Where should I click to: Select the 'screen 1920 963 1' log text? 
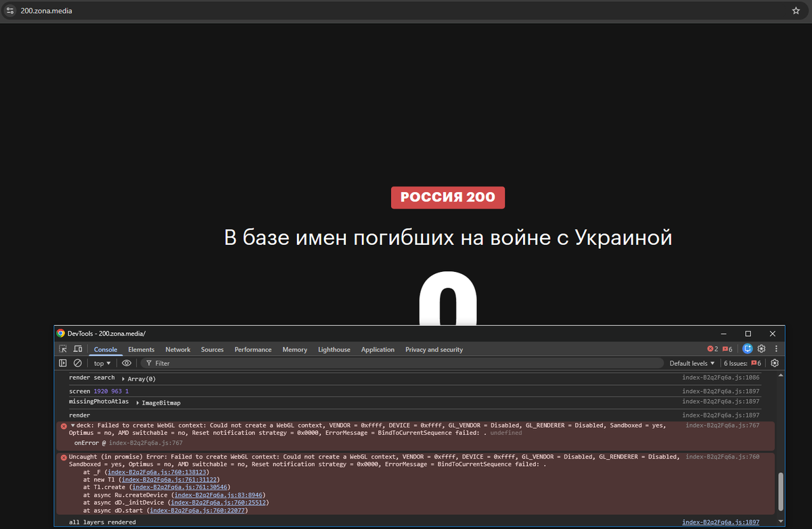pyautogui.click(x=99, y=391)
